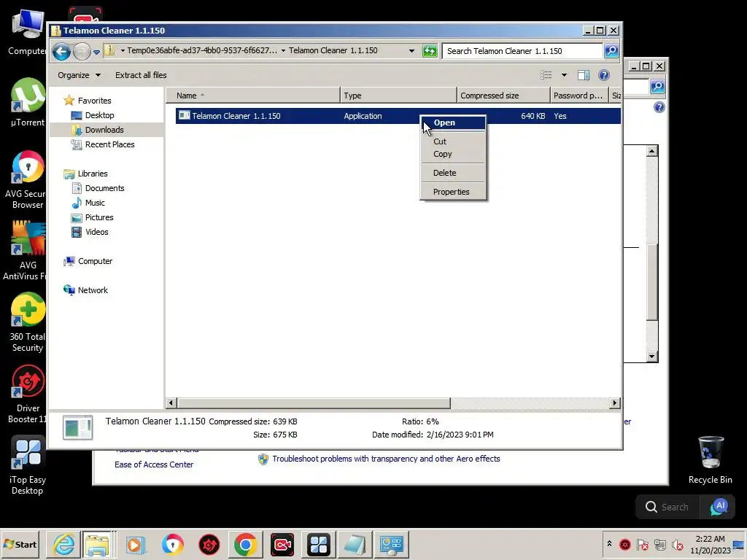Select Downloads in the navigation pane

click(104, 130)
